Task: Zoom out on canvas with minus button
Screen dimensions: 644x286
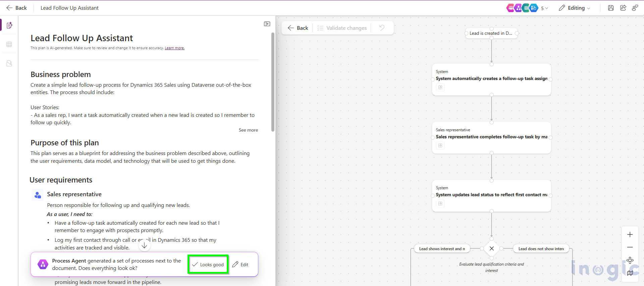Action: pyautogui.click(x=630, y=247)
